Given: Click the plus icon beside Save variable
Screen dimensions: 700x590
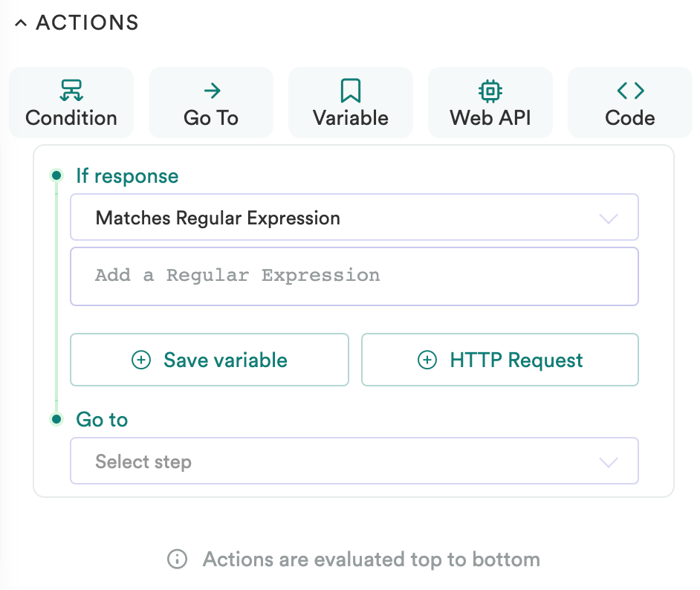Looking at the screenshot, I should (x=140, y=360).
